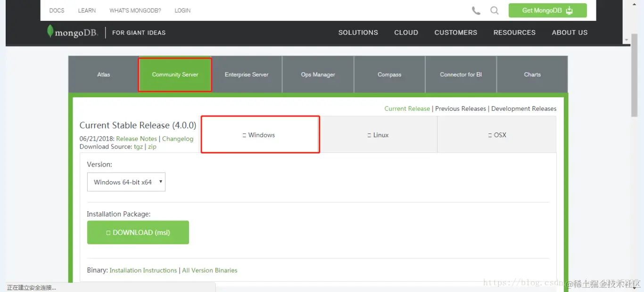Open the Changelog link
644x292 pixels.
pos(178,139)
